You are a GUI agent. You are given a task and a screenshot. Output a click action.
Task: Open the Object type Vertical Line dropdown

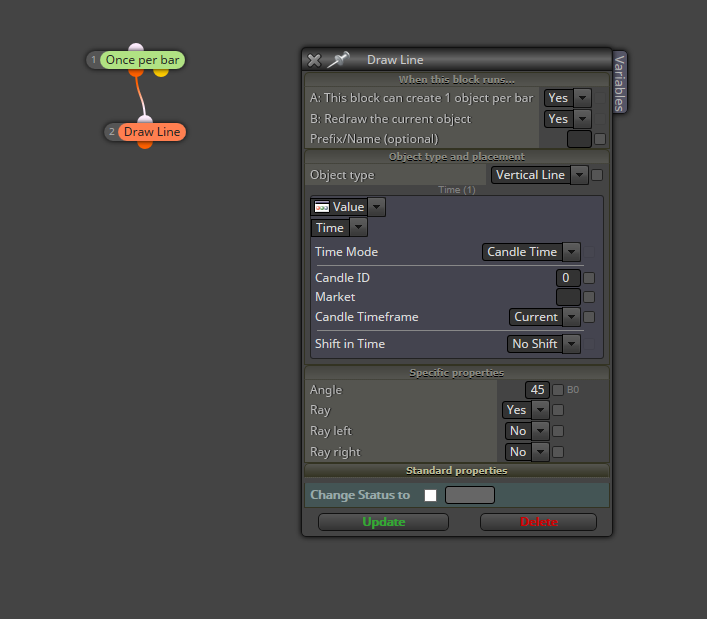click(x=540, y=175)
